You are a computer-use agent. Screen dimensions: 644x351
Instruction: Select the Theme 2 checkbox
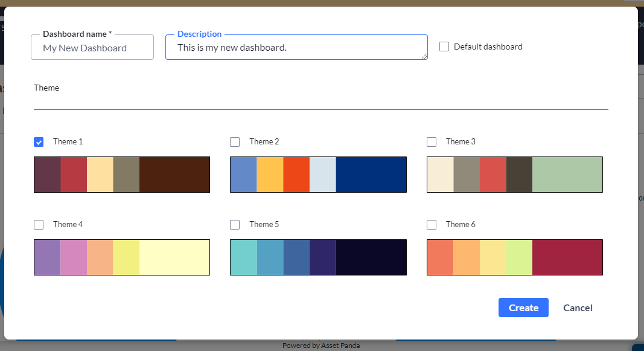pos(235,142)
